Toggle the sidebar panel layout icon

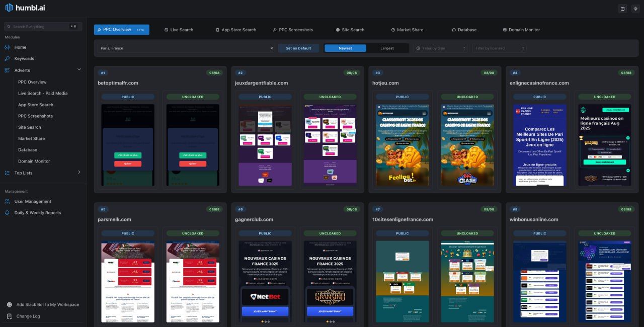(622, 9)
